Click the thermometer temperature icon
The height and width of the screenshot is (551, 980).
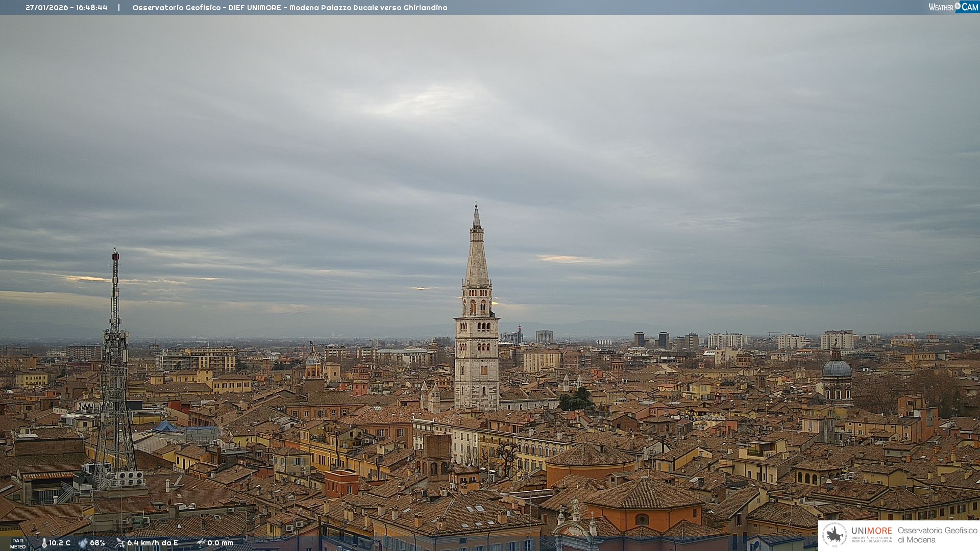(44, 543)
